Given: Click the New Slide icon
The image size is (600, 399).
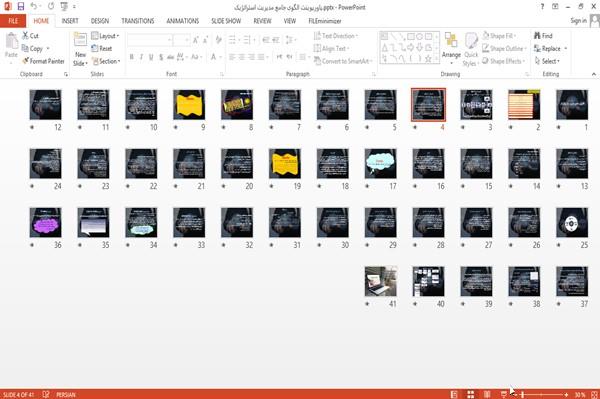Looking at the screenshot, I should 80,40.
